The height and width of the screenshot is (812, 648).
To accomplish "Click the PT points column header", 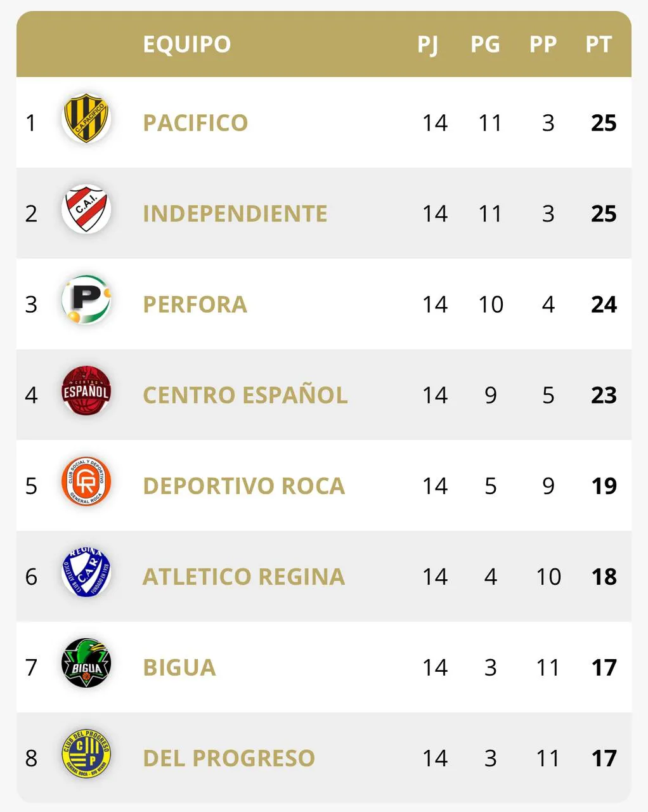I will tap(599, 44).
